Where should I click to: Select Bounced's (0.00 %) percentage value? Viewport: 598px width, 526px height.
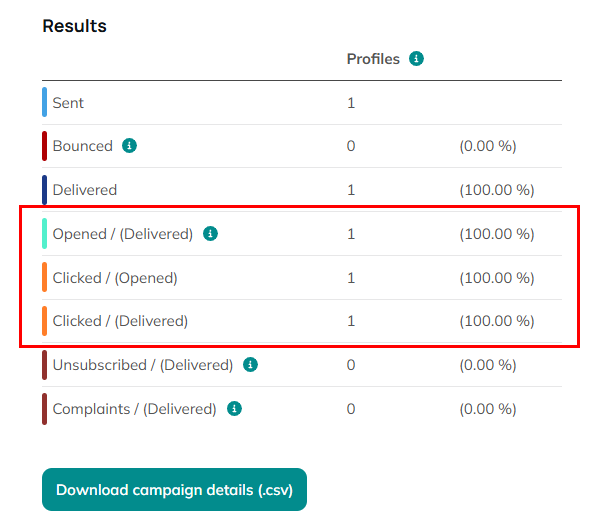click(x=488, y=146)
